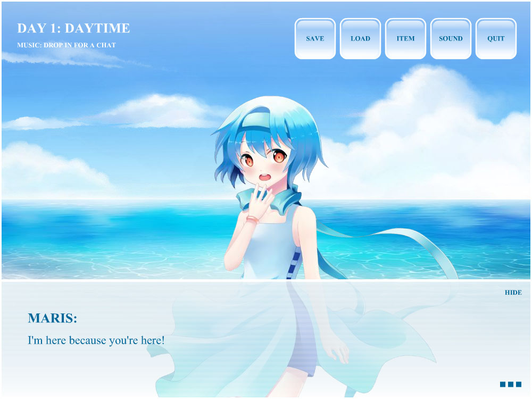The height and width of the screenshot is (399, 532).
Task: Click the DAY 1: DAYTIME title
Action: click(x=74, y=28)
